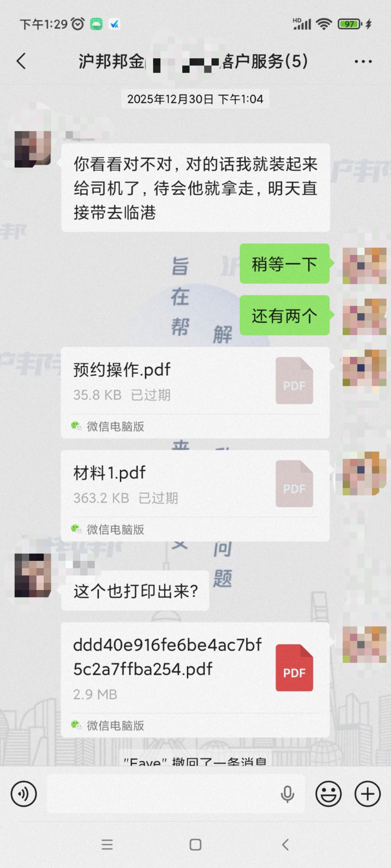The width and height of the screenshot is (391, 868).
Task: Tap the sender avatar next to 你看看对不对 message
Action: 33,149
